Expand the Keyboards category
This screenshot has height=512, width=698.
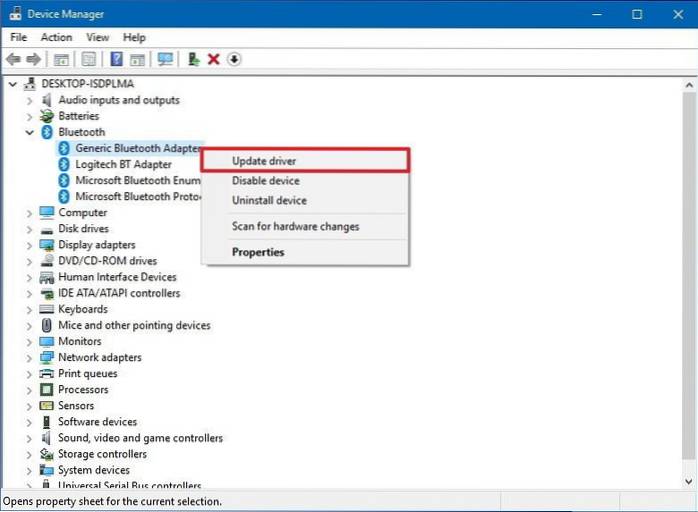tap(27, 309)
